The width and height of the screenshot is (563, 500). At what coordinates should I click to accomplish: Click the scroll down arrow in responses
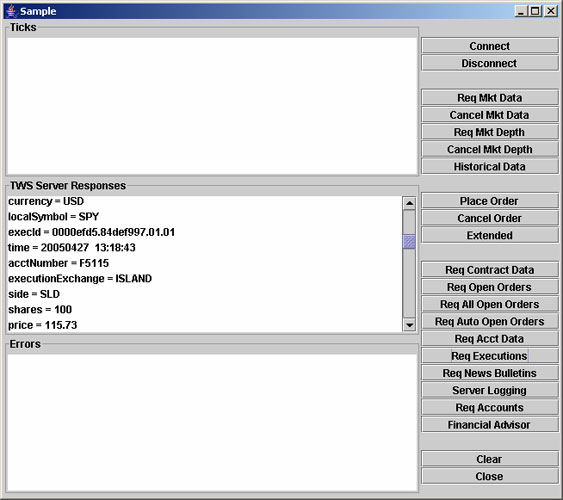(409, 325)
